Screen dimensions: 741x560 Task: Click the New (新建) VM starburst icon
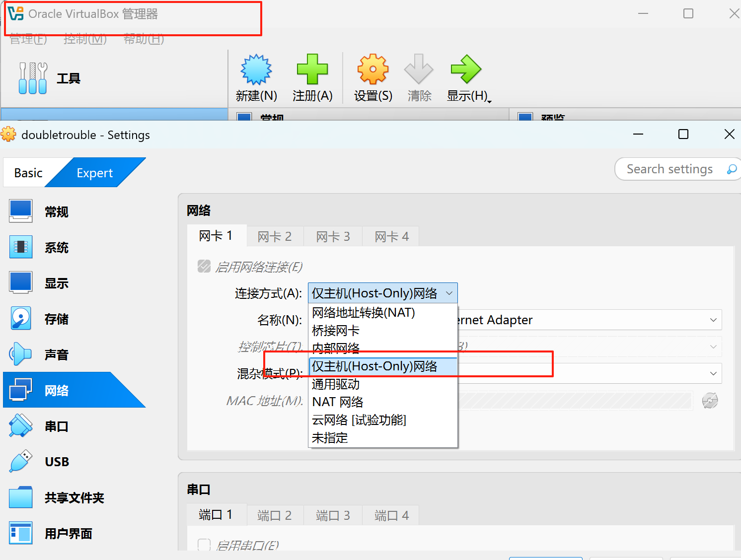256,70
